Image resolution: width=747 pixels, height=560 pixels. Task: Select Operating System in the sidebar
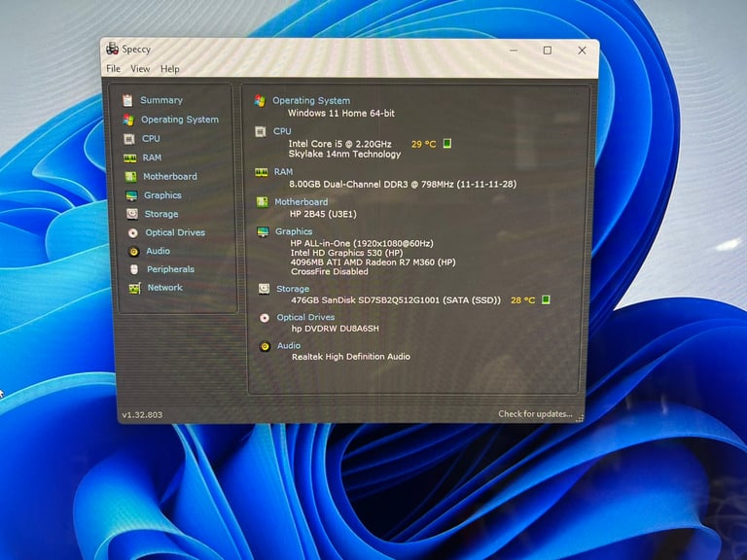pyautogui.click(x=180, y=120)
